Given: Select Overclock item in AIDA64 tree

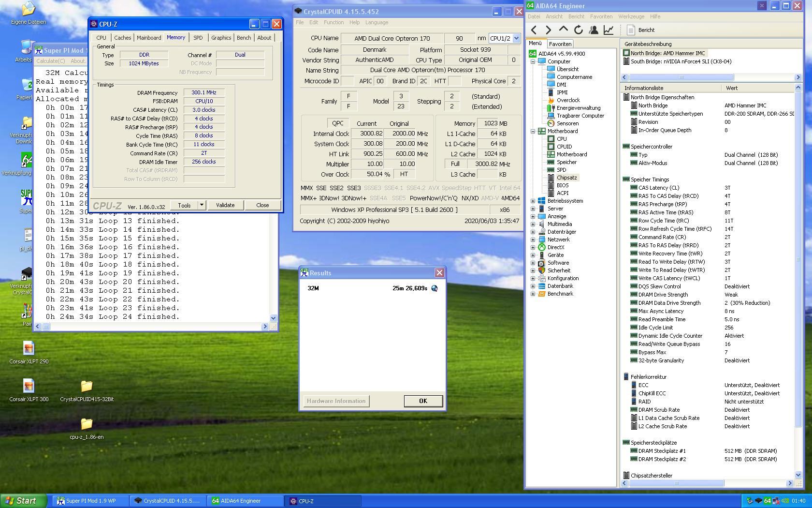Looking at the screenshot, I should 568,100.
